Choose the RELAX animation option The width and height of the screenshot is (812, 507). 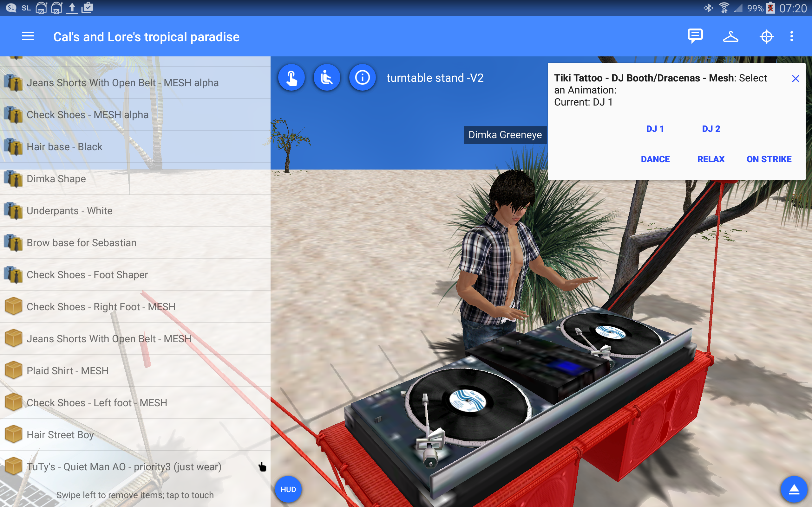point(711,159)
